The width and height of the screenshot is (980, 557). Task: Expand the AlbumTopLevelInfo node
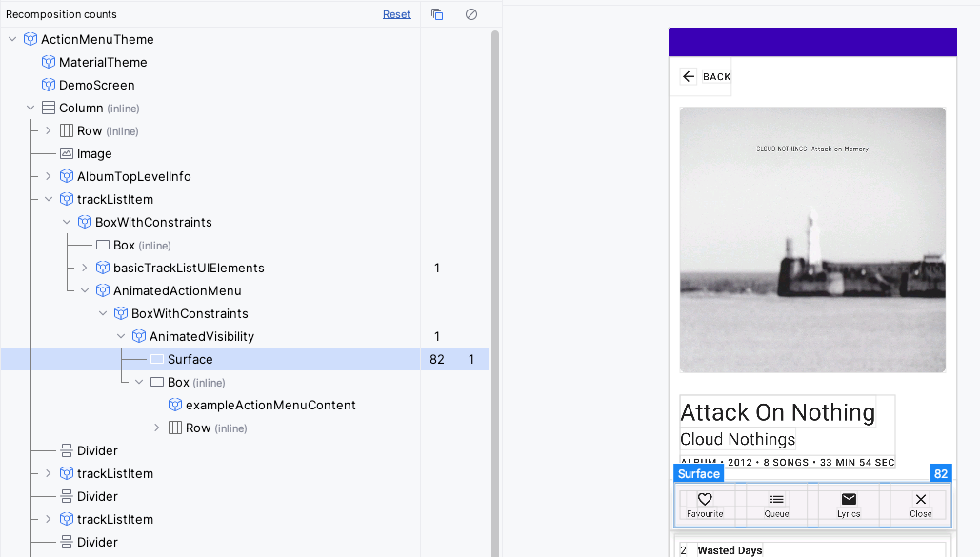49,176
